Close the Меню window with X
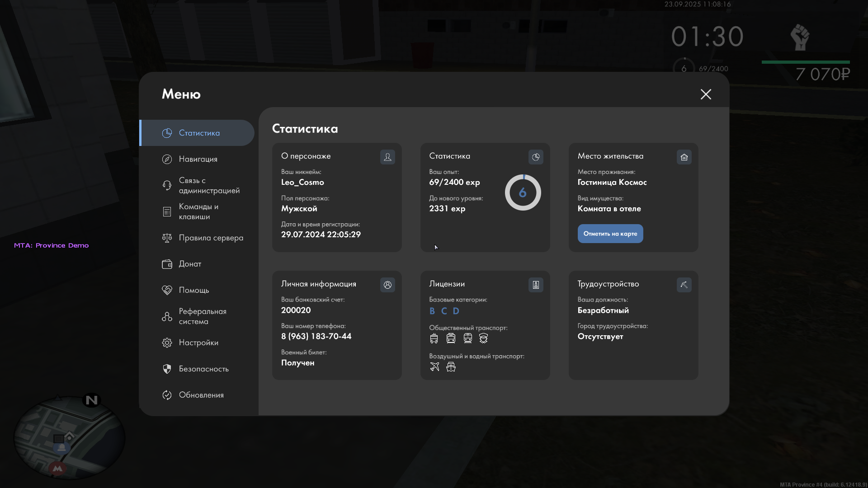The image size is (868, 488). coord(706,94)
